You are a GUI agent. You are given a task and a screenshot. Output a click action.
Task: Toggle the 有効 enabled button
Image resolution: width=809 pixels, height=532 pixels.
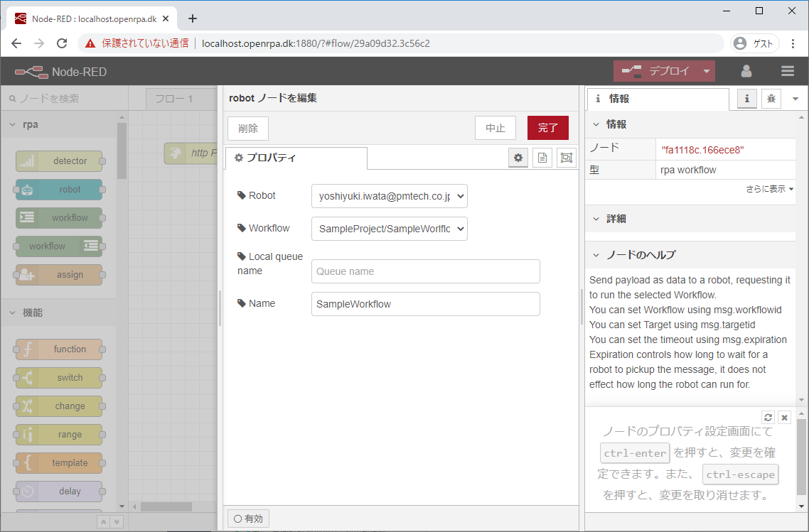pyautogui.click(x=248, y=519)
